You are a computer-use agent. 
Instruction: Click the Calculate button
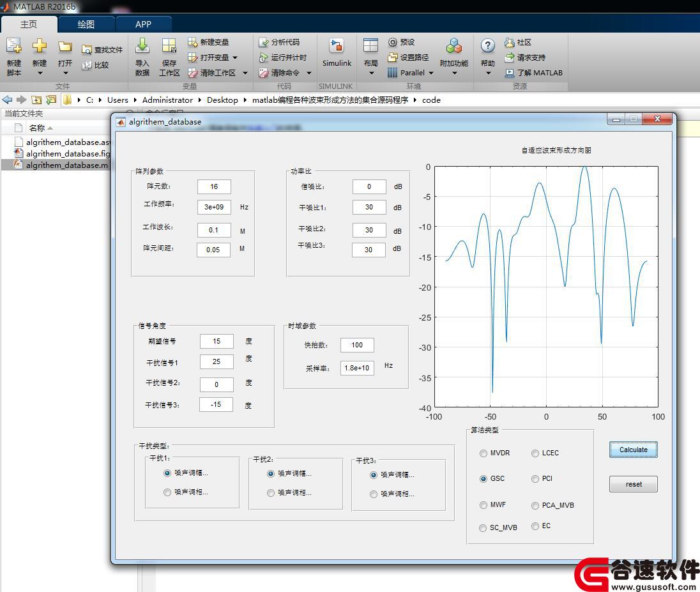coord(633,450)
